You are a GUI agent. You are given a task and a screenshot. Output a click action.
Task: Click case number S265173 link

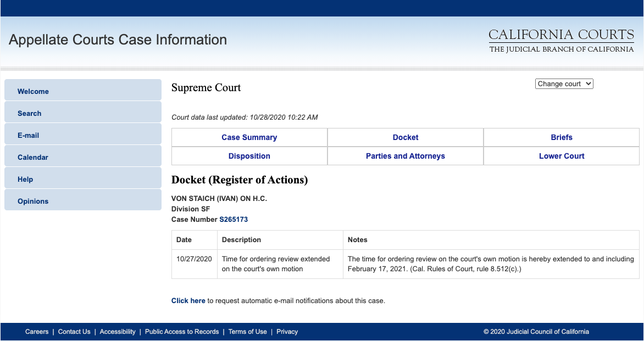[234, 220]
